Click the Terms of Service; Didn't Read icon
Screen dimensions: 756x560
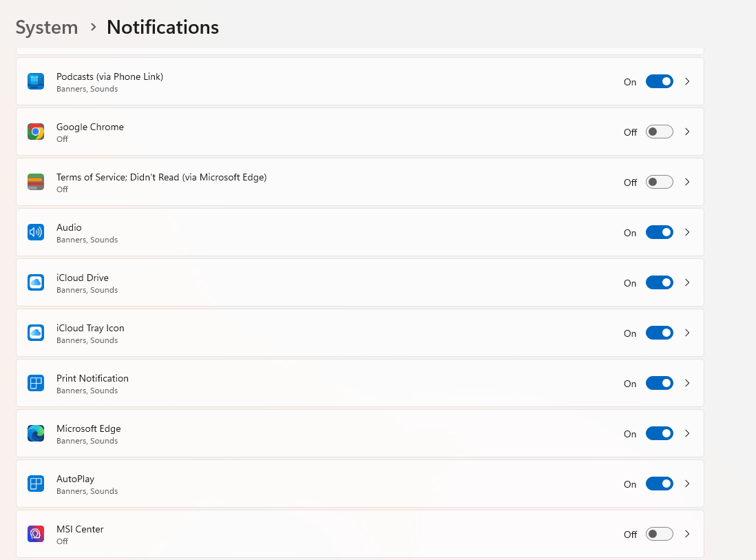[36, 182]
